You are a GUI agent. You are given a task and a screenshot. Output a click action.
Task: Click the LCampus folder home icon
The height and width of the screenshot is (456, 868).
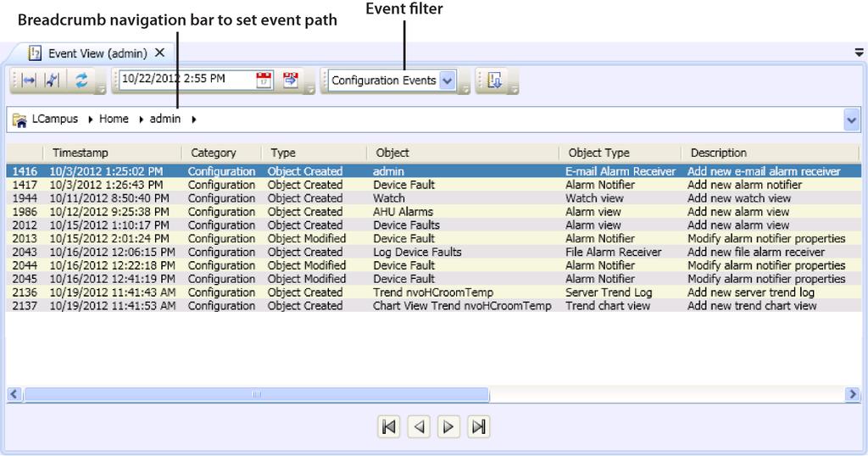tap(19, 120)
